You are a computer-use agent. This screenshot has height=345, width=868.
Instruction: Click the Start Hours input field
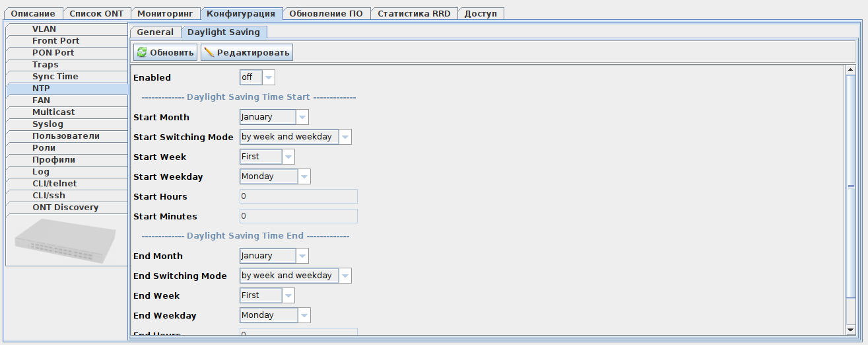click(298, 196)
